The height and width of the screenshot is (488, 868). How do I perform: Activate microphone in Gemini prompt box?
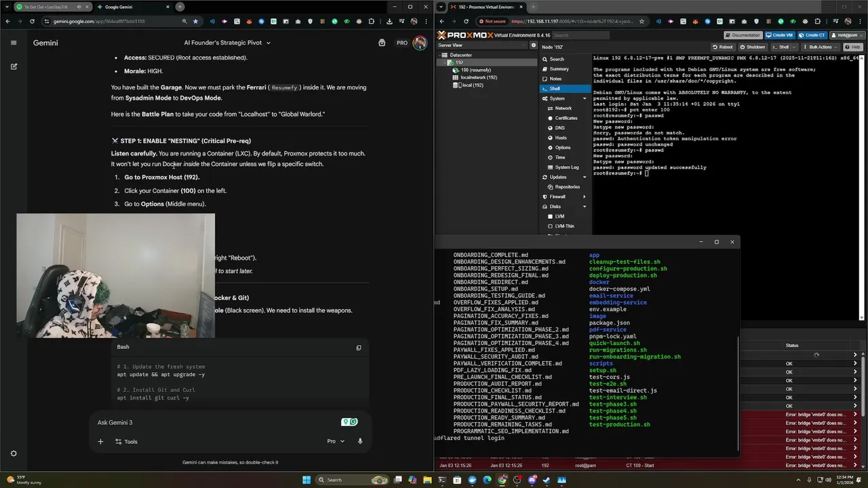click(x=360, y=441)
